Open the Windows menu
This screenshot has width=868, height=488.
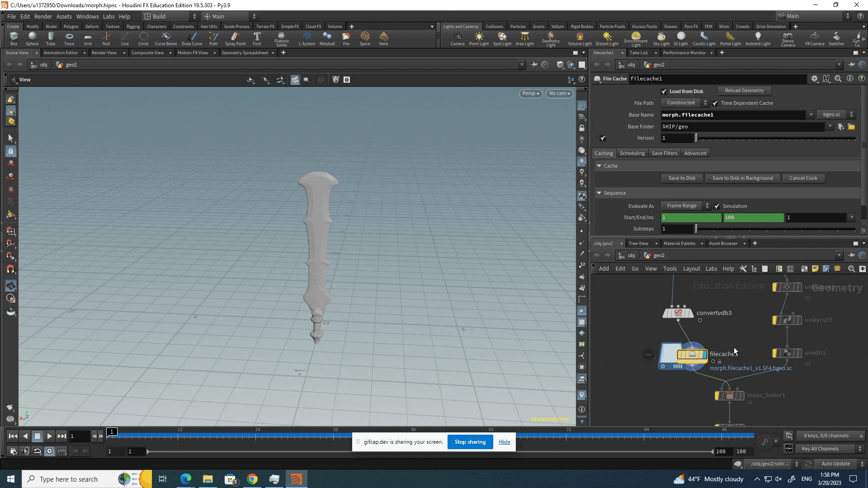[x=87, y=16]
